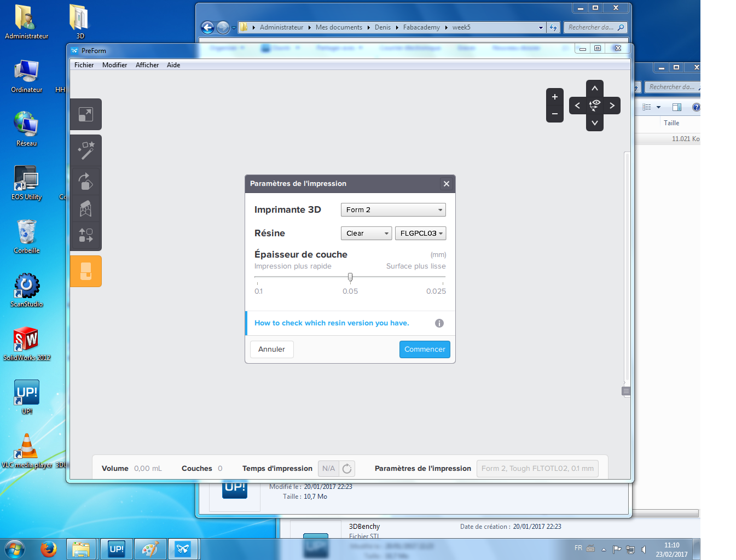Open the Imprimante 3D Form 2 dropdown
This screenshot has width=736, height=560.
click(393, 210)
